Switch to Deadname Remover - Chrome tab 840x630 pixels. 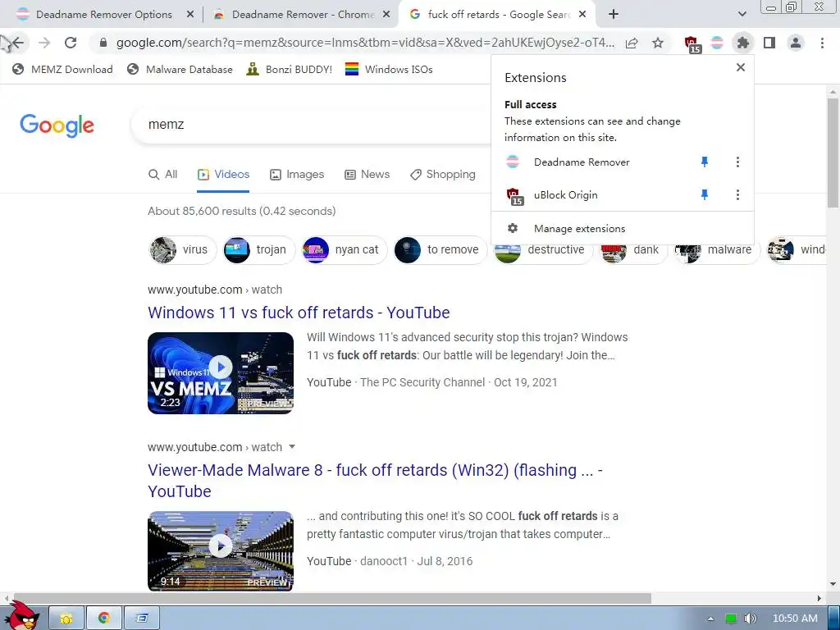[x=302, y=15]
